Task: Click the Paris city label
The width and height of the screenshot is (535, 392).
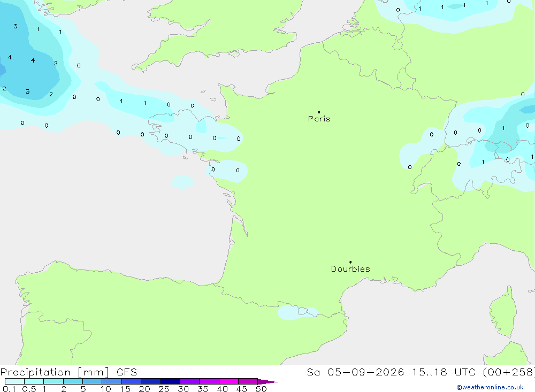Action: click(319, 119)
